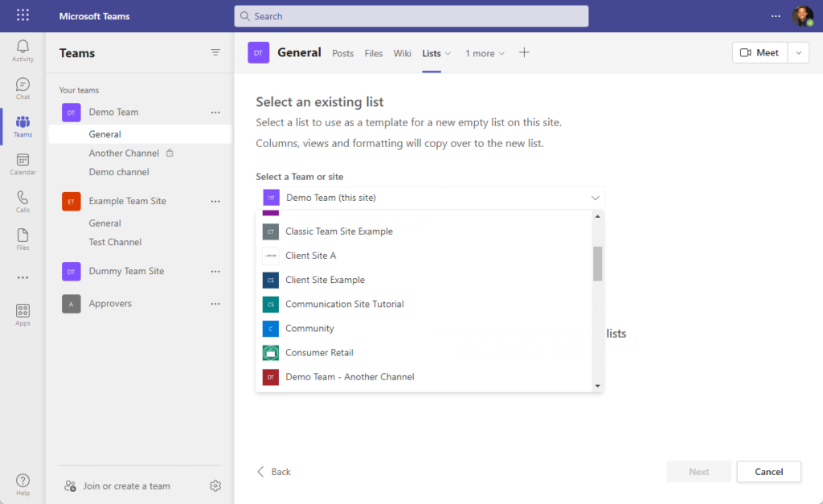Click the Next button
The width and height of the screenshot is (823, 504).
[698, 472]
